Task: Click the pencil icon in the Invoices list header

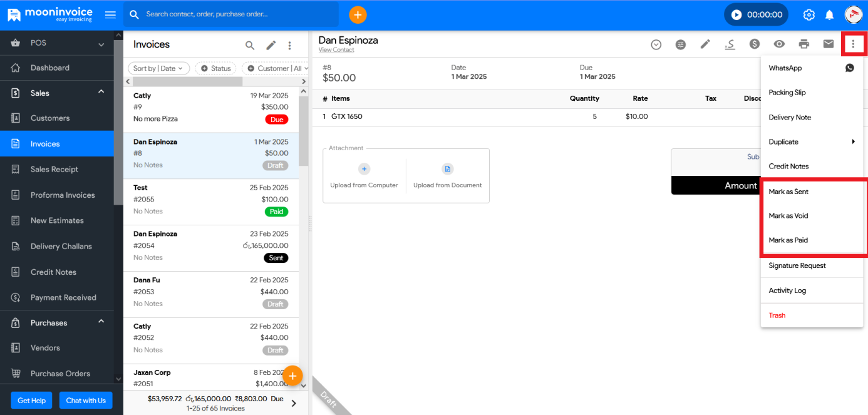Action: (271, 45)
